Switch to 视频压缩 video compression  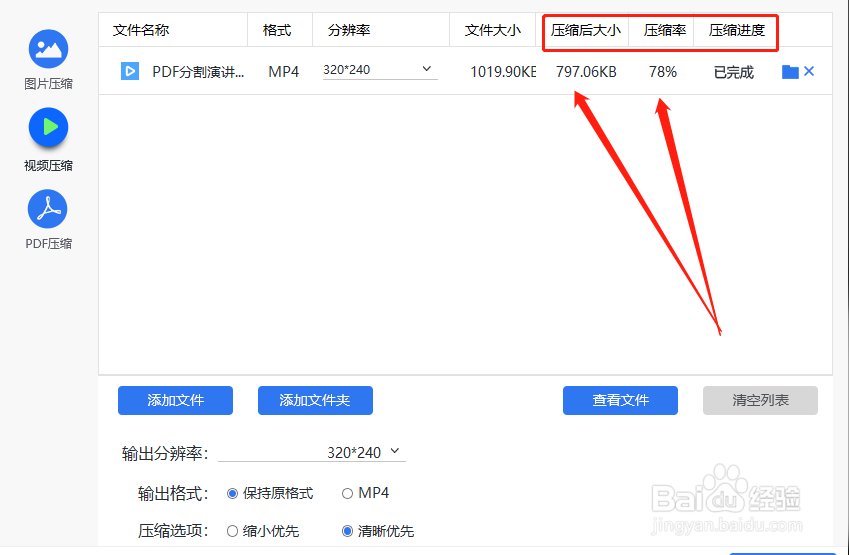pyautogui.click(x=48, y=140)
